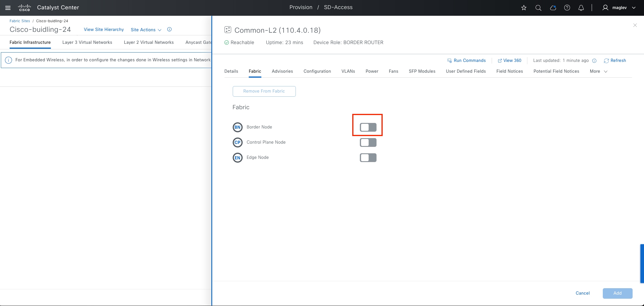Switch to Layer 2 Virtual Networks tab
The image size is (644, 306).
[x=149, y=42]
